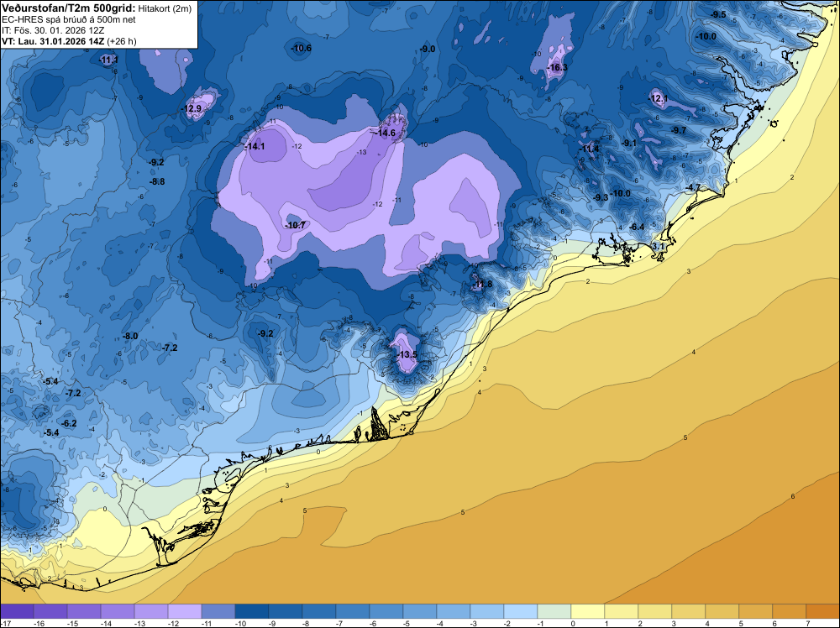Click the temperature value "-8.8"
Viewport: 840px width, 628px height.
[157, 182]
